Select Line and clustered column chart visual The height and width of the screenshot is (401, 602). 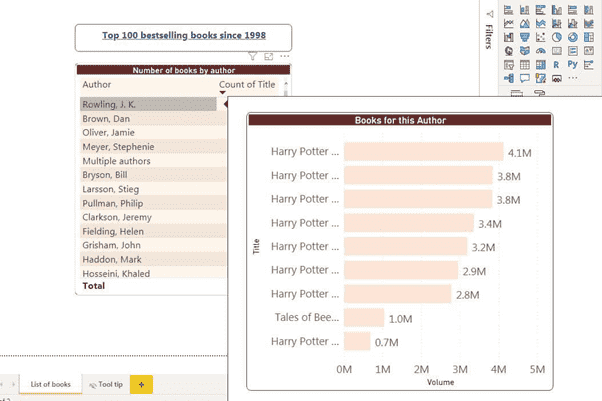point(572,23)
